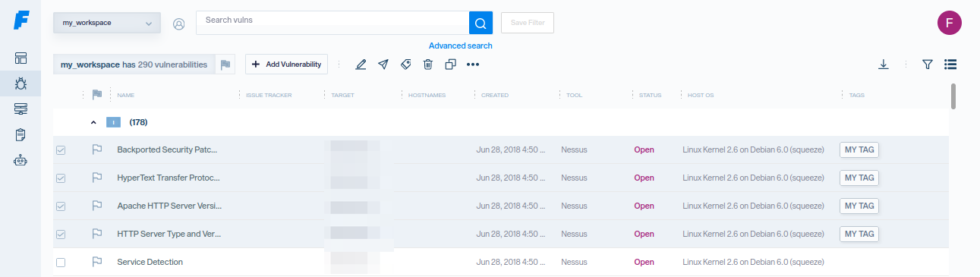This screenshot has width=980, height=277.
Task: Click the severity badge in the group header
Action: click(113, 122)
